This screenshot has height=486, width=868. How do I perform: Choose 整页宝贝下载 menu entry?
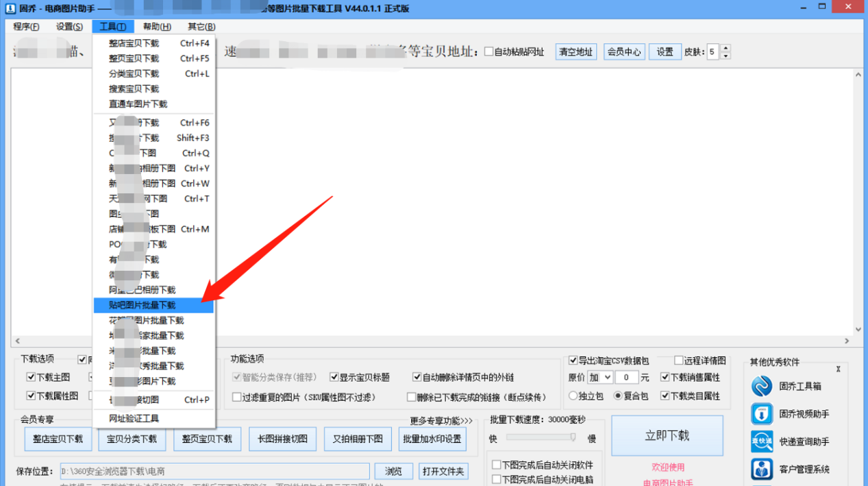(x=154, y=58)
